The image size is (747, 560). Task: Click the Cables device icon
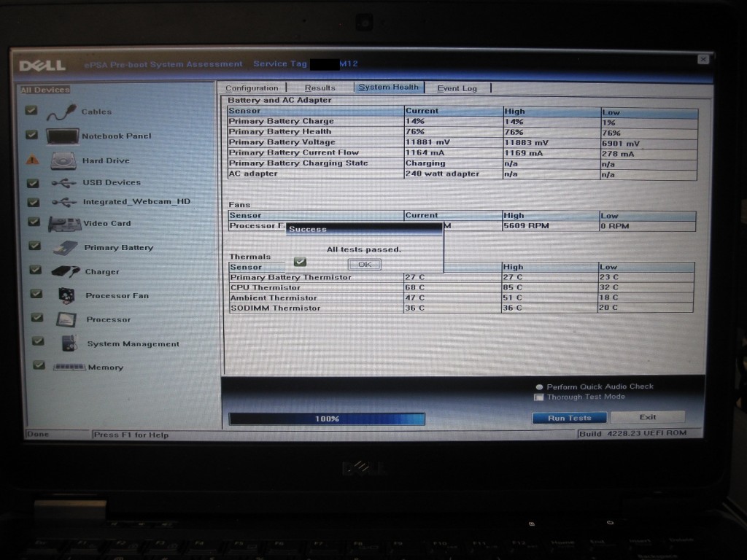[x=61, y=112]
